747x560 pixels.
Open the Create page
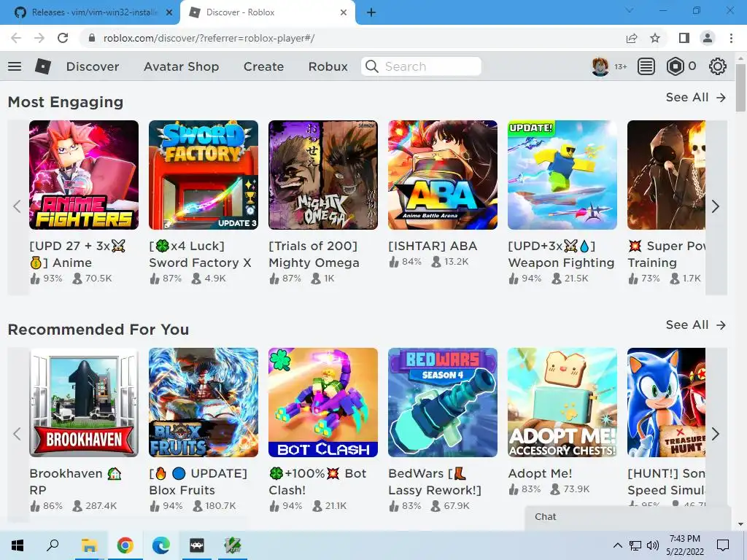click(263, 66)
